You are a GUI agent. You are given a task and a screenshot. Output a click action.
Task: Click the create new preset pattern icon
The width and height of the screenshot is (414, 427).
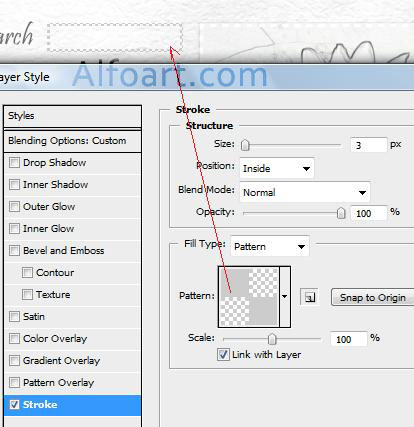[x=309, y=297]
